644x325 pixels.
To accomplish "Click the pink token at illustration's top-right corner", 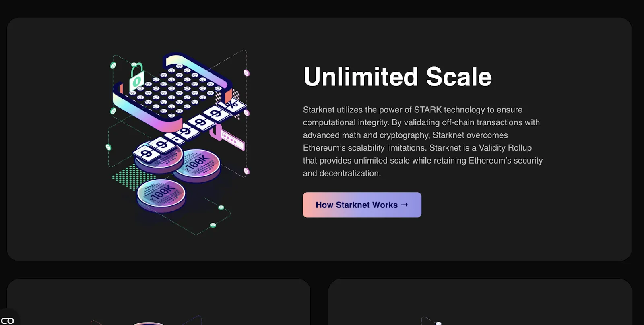I will [x=247, y=73].
